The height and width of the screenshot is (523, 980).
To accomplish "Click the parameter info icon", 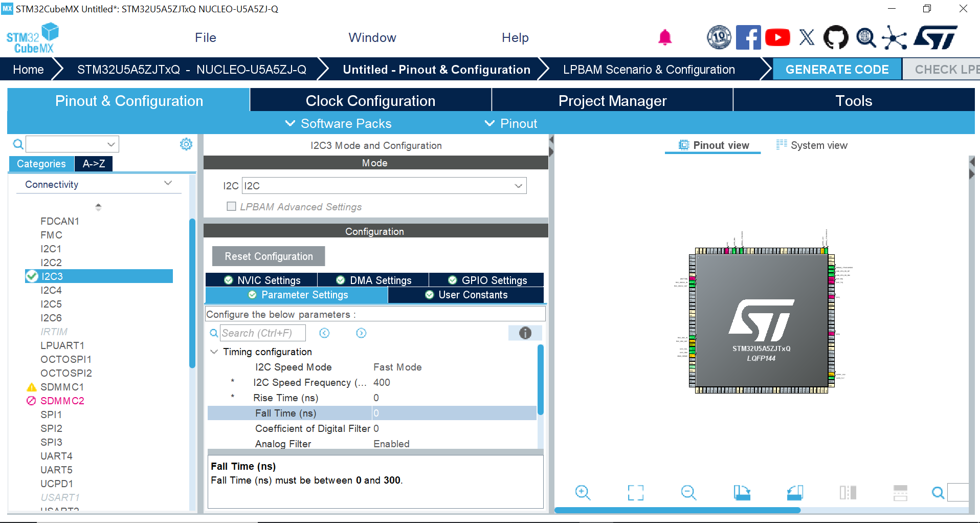I will coord(525,333).
